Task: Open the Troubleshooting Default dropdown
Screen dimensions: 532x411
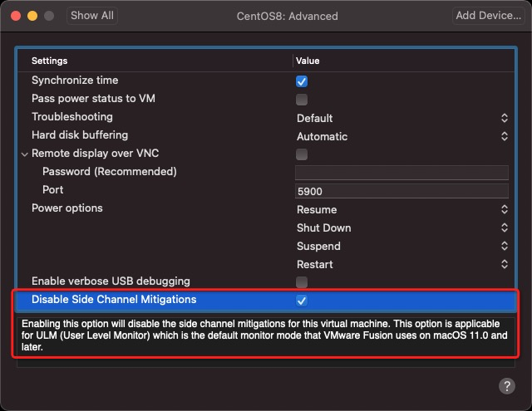Action: click(x=401, y=118)
